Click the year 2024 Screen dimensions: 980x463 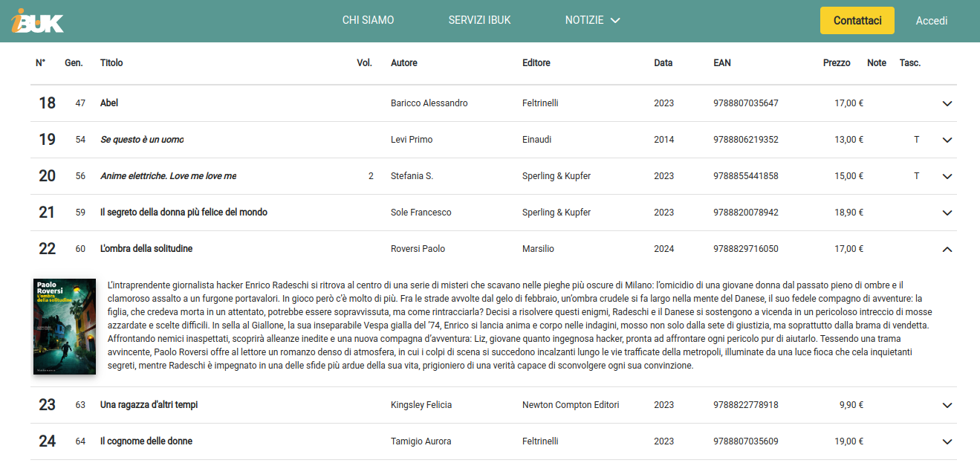(664, 249)
